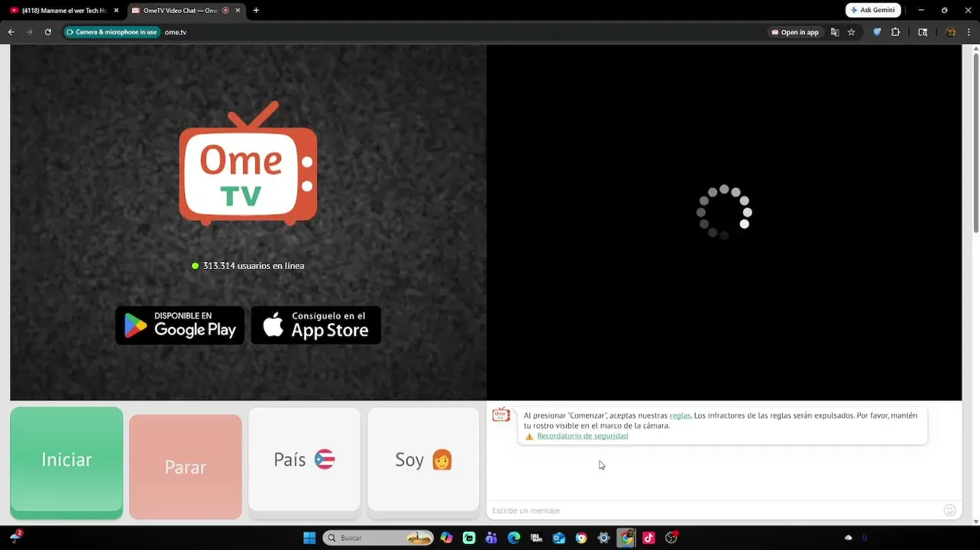
Task: Open the Windows Start menu
Action: click(309, 538)
